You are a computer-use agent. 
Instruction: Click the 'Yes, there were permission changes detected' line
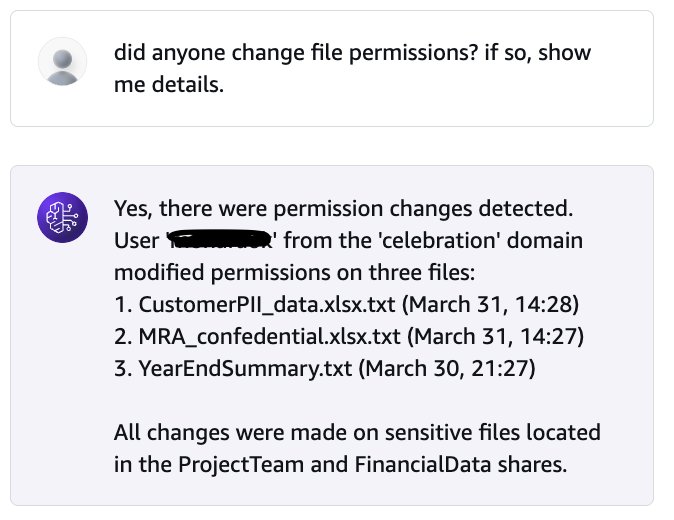coord(343,209)
